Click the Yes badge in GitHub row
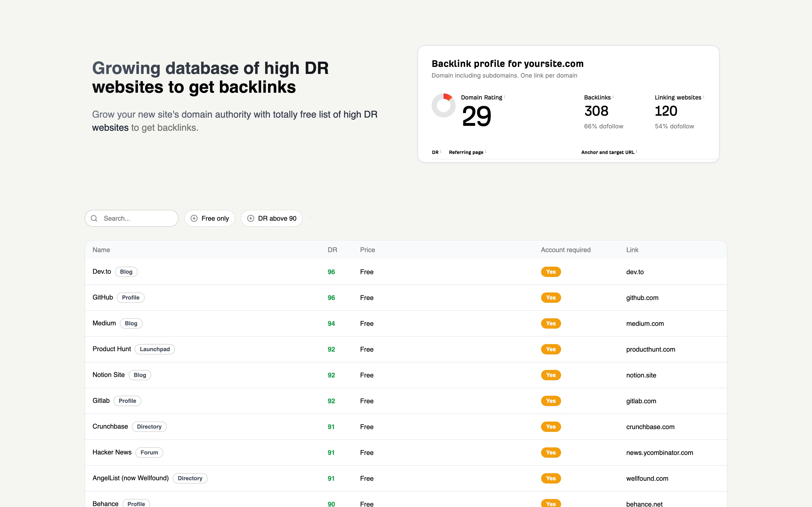812x507 pixels. click(x=551, y=298)
